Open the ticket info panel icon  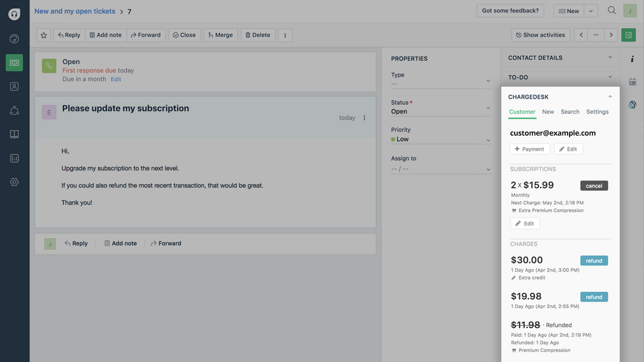pyautogui.click(x=632, y=59)
